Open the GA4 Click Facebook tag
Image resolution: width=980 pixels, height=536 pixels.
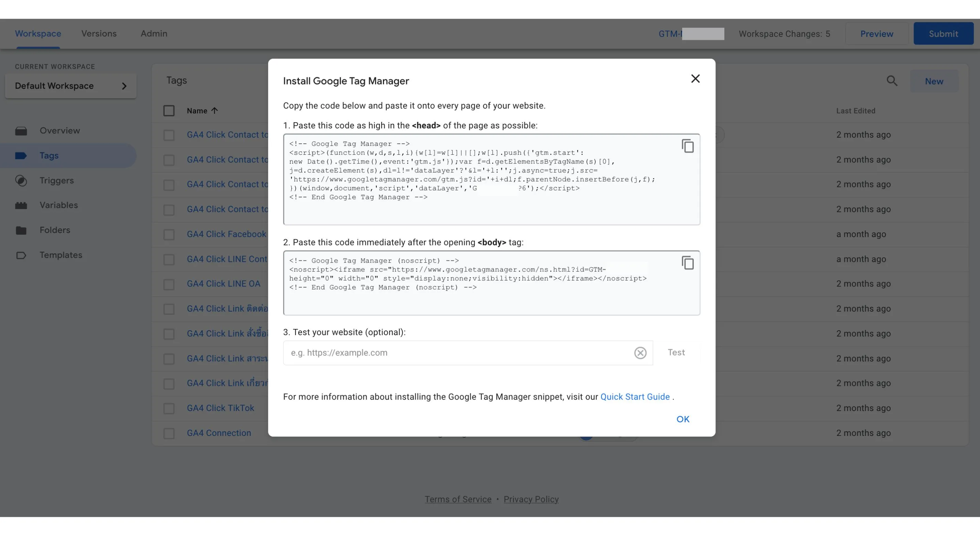[226, 234]
